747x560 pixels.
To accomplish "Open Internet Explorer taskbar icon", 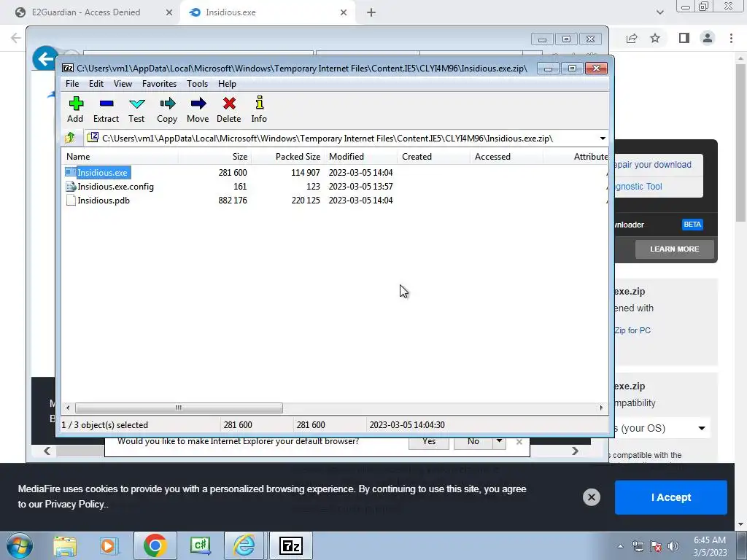I will [244, 545].
